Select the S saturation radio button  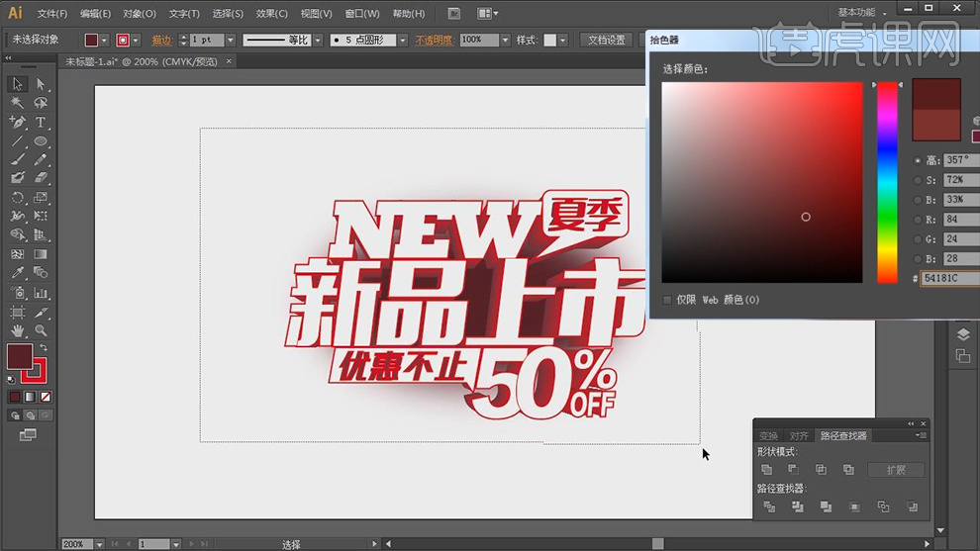[918, 180]
